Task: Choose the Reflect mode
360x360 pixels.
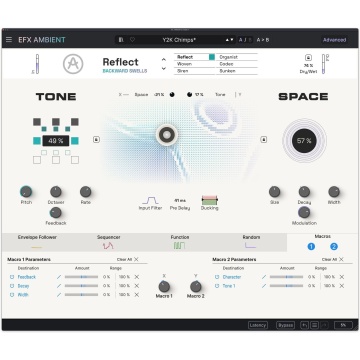Action: pos(195,57)
